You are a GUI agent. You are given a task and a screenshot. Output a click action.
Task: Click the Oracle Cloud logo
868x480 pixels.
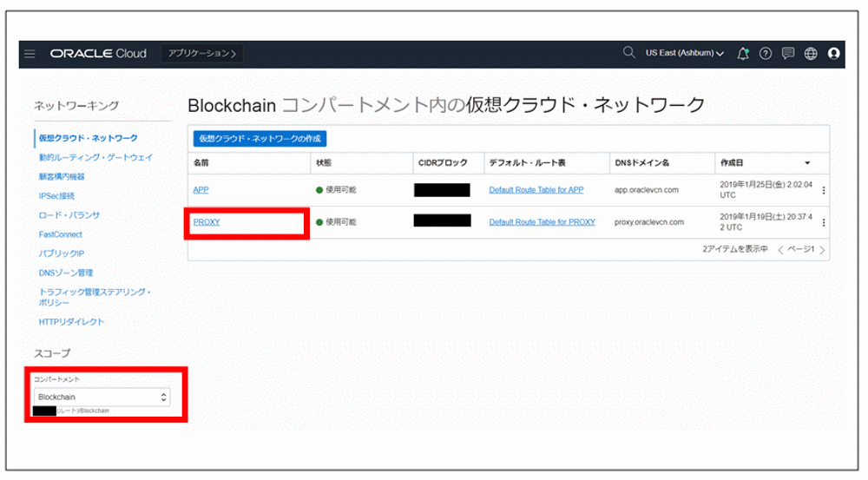click(x=98, y=54)
